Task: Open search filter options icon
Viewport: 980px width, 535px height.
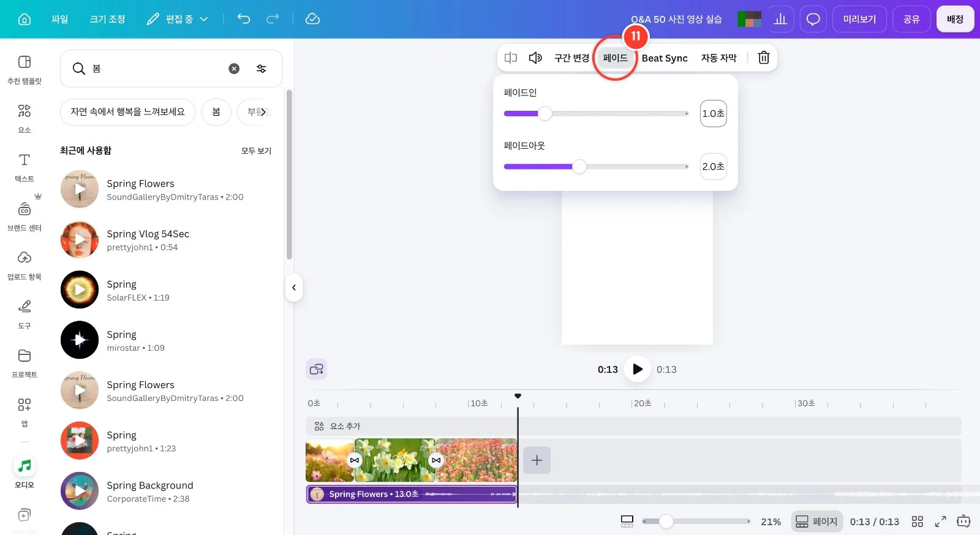Action: pos(262,69)
